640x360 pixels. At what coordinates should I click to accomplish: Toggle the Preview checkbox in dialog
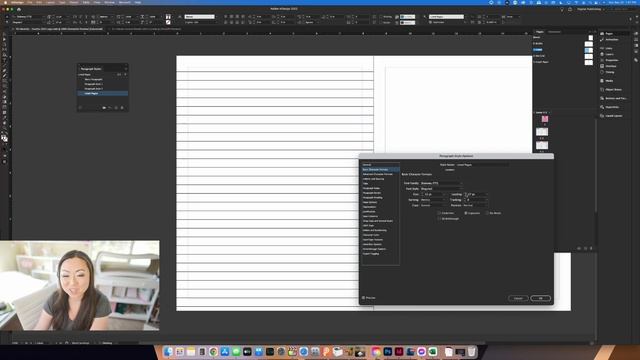(363, 298)
